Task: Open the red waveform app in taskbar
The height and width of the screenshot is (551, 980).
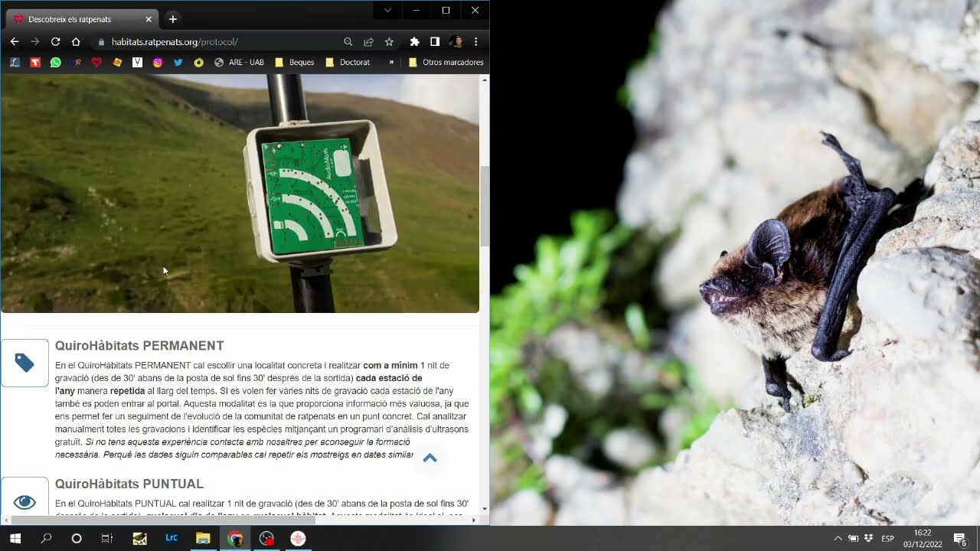Action: 298,539
